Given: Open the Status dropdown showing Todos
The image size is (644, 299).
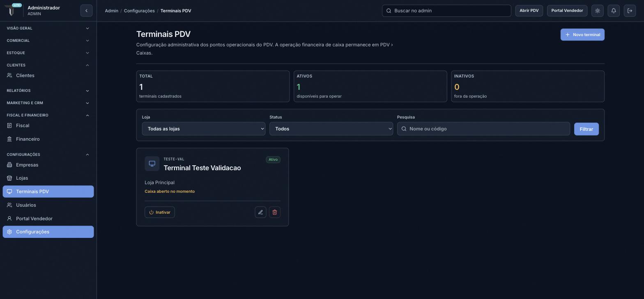Looking at the screenshot, I should (x=331, y=129).
